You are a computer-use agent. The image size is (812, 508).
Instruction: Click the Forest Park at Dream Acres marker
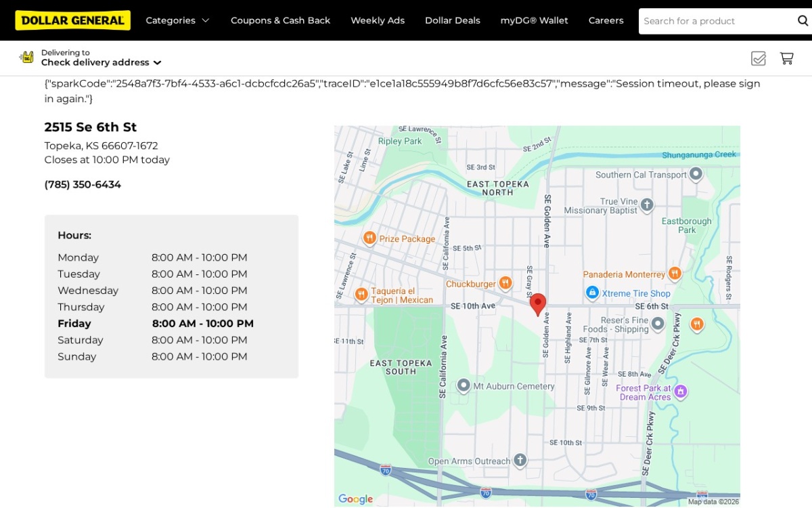(x=681, y=391)
